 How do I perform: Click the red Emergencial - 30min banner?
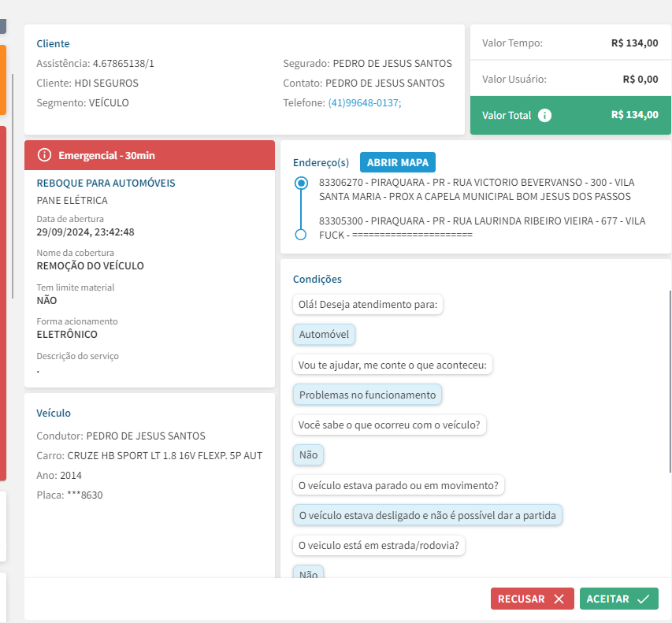pos(150,155)
